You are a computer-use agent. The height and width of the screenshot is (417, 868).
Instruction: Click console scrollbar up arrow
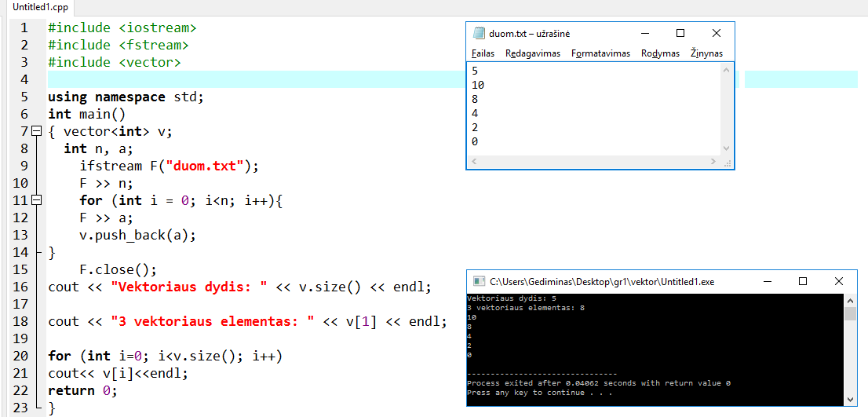(851, 300)
